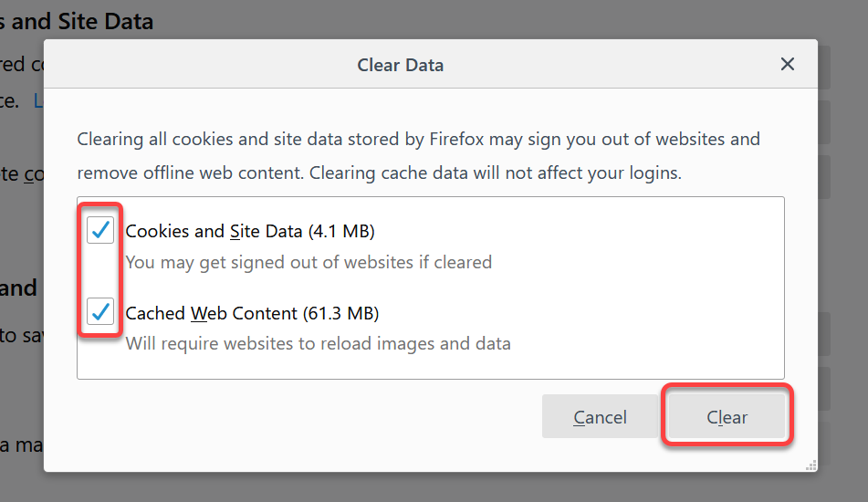The image size is (868, 502).
Task: Uncheck the Cached Web Content checkbox
Action: tap(100, 311)
